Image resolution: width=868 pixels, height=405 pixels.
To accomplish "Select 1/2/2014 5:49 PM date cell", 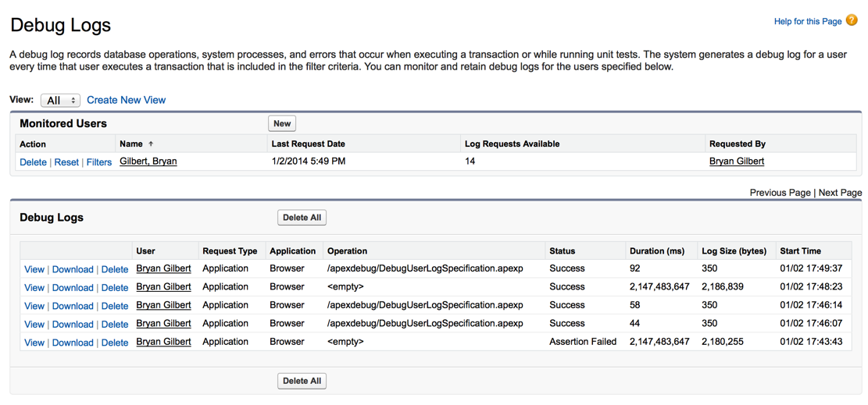I will [309, 162].
